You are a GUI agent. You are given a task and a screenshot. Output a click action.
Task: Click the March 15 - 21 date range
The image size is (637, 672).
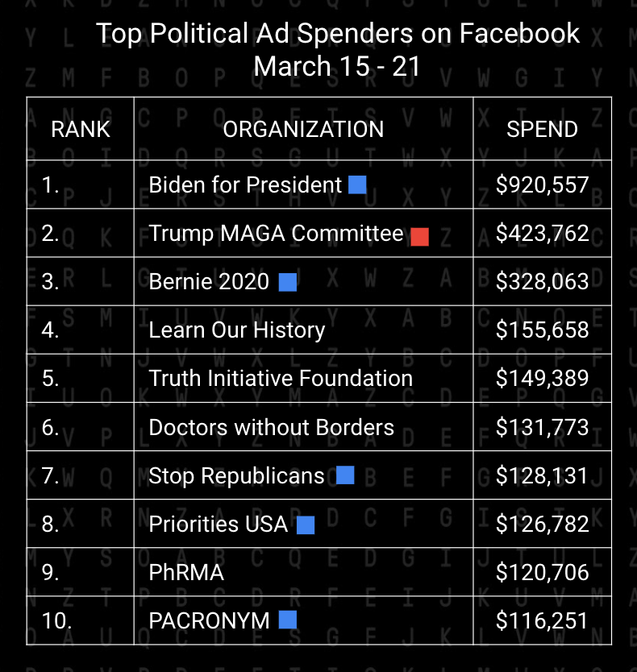[x=338, y=66]
